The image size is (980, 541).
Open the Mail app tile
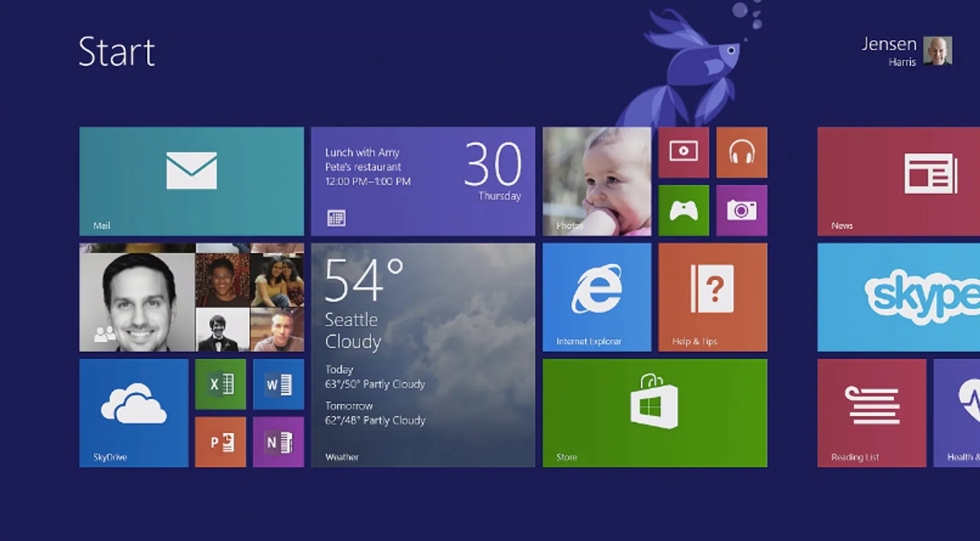tap(191, 181)
